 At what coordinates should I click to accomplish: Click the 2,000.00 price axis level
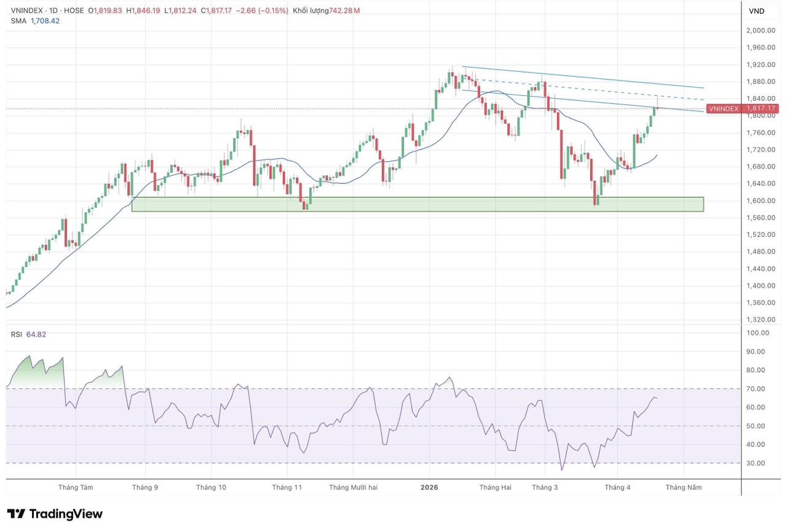coord(760,30)
